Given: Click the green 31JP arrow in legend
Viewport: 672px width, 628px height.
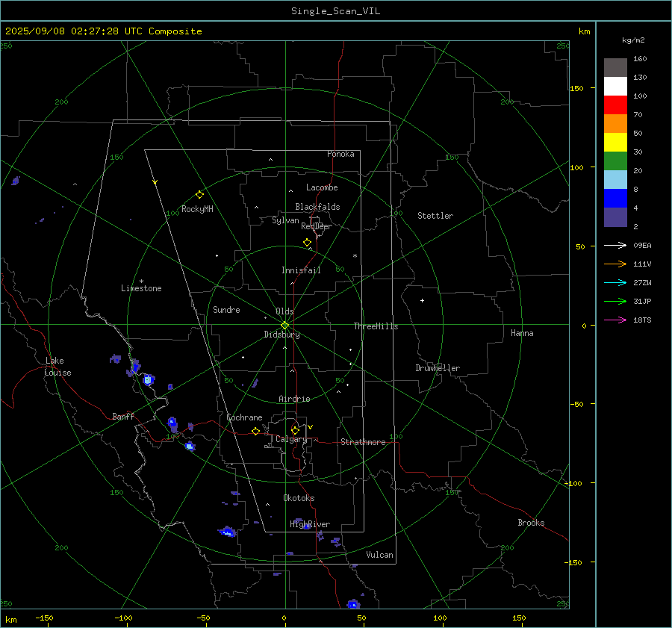Looking at the screenshot, I should click(x=615, y=302).
